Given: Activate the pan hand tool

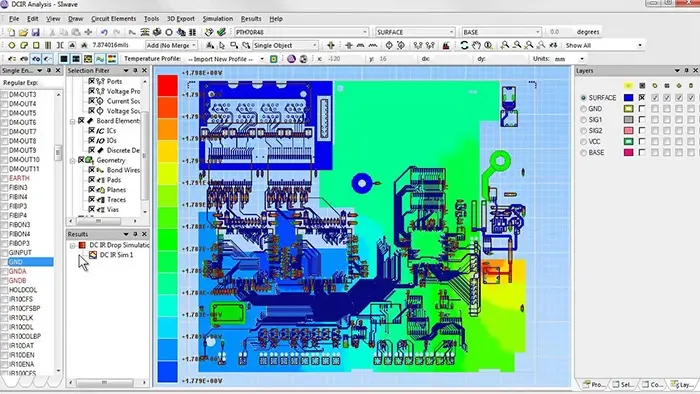Looking at the screenshot, I should [x=476, y=46].
